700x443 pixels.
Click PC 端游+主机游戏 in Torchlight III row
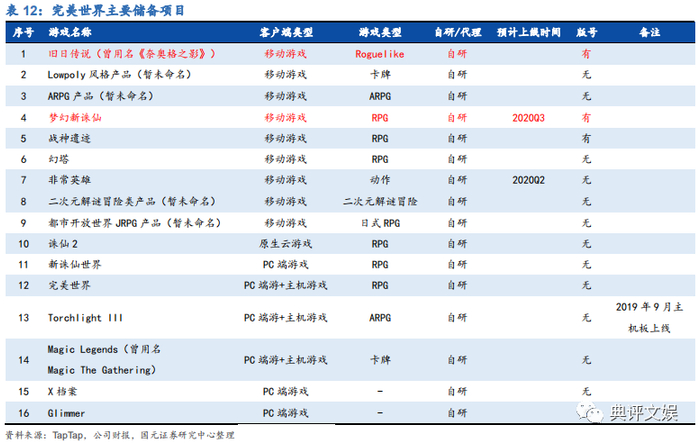point(286,318)
